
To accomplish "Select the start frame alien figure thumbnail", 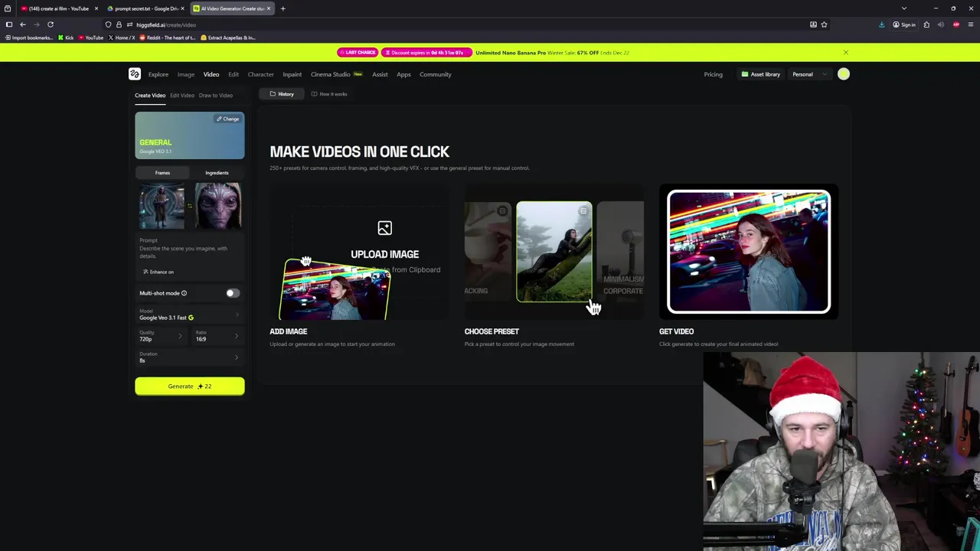I will [162, 206].
